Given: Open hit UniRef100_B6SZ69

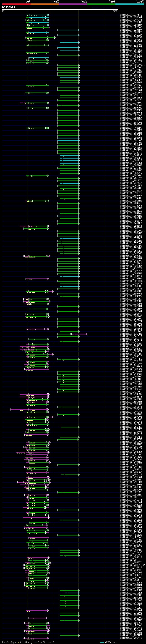Looking at the screenshot, I should point(131,82).
